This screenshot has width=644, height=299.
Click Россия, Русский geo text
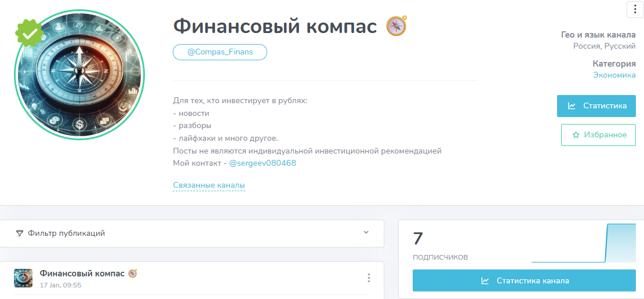coord(605,46)
